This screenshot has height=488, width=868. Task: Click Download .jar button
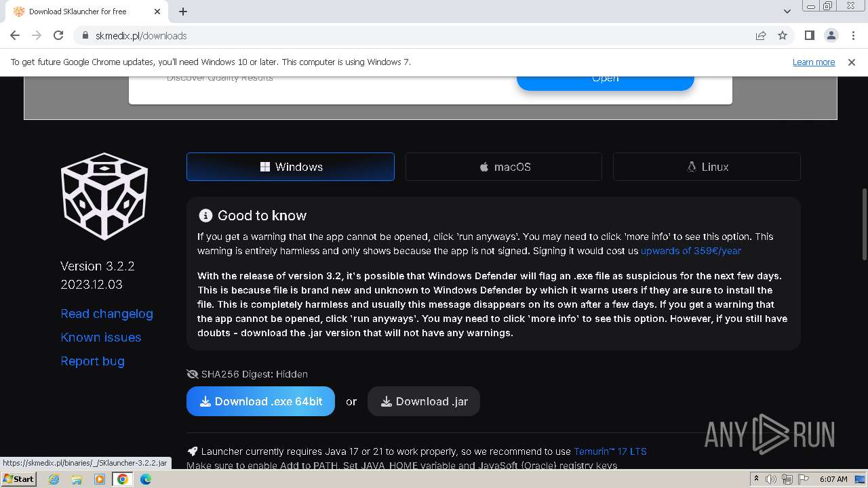(x=424, y=401)
